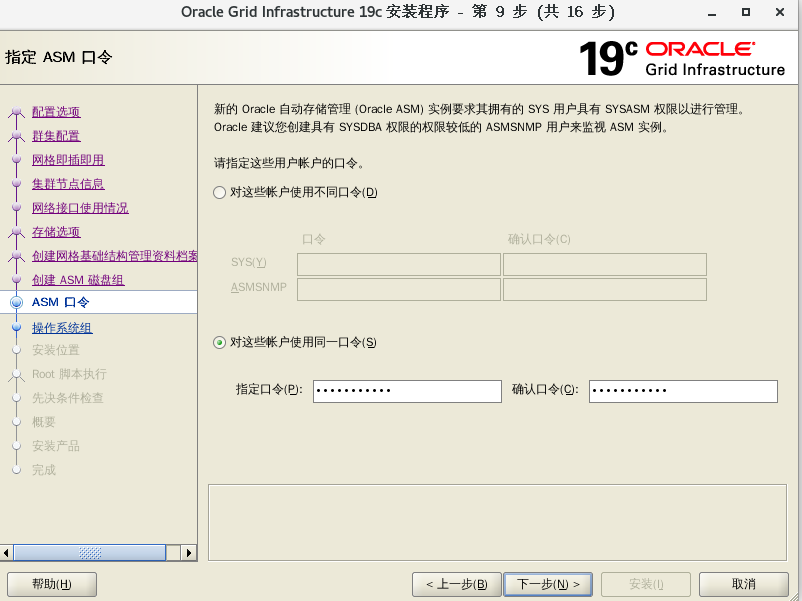Open the 创建网格基础结构管理资料档案 step
The width and height of the screenshot is (802, 601).
(x=115, y=256)
